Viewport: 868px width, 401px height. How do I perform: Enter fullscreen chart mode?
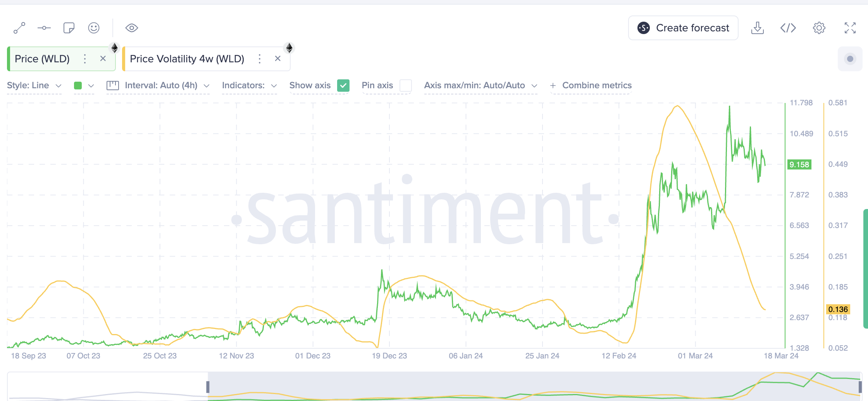point(850,28)
